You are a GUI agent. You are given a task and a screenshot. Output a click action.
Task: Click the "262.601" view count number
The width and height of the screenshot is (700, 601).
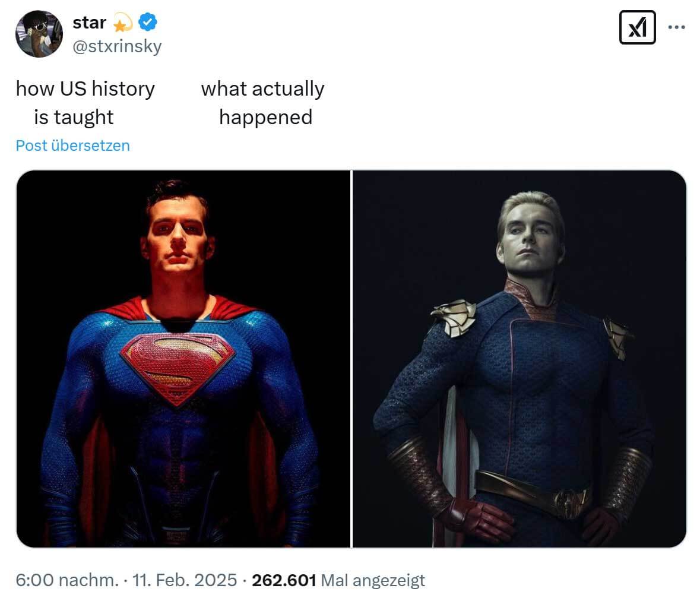tap(284, 580)
